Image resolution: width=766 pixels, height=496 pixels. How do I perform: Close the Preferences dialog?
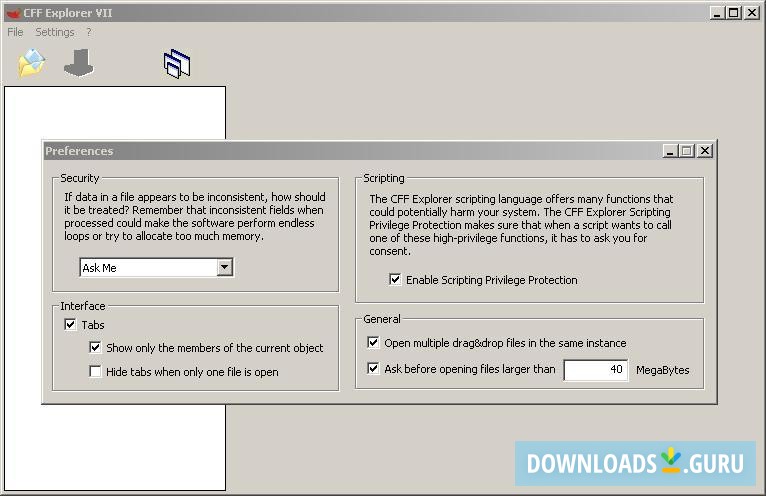pos(704,151)
